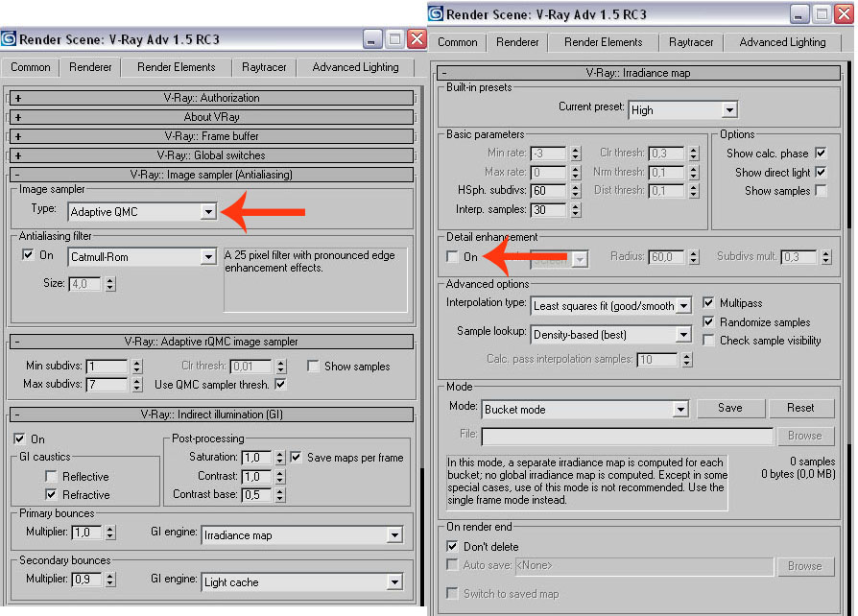Screen dimensions: 858x616
Task: Open Advanced Lighting tab in left window
Action: click(x=356, y=67)
